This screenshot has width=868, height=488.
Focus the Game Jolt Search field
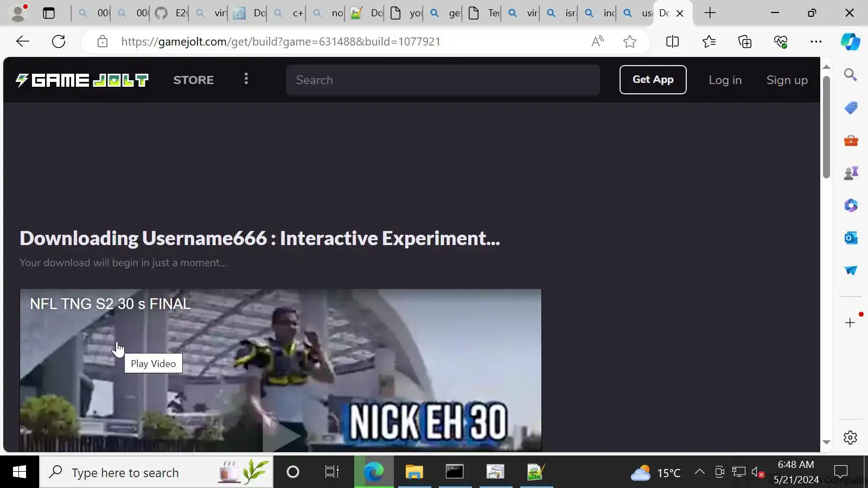(x=443, y=80)
